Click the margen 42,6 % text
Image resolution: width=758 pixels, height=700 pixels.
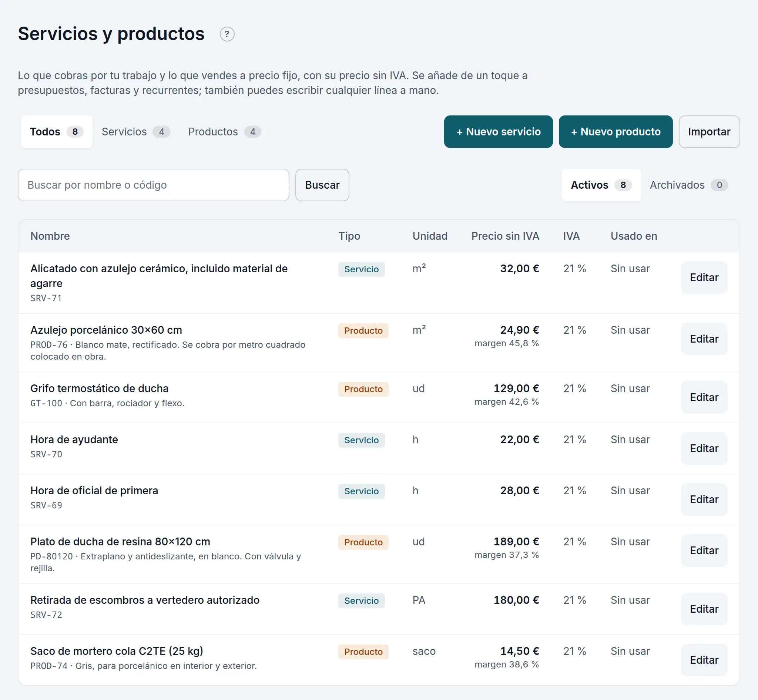507,401
